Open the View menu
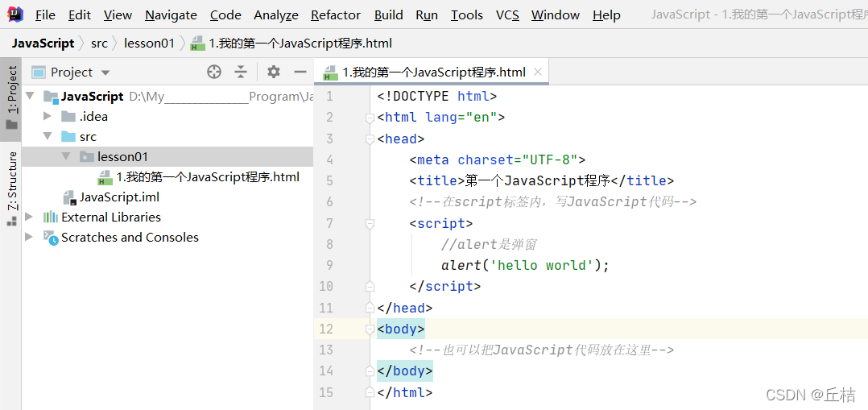This screenshot has width=868, height=410. click(x=118, y=15)
